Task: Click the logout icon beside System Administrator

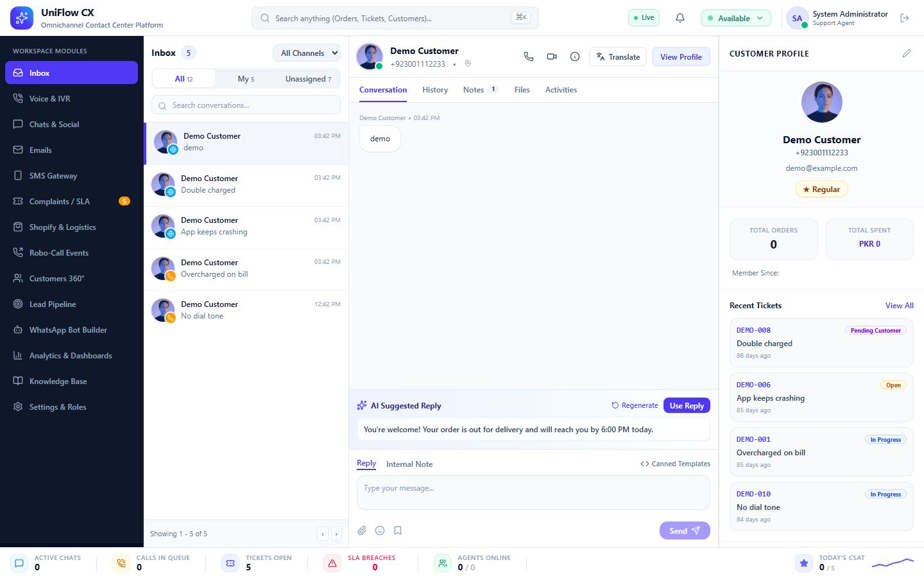Action: pyautogui.click(x=905, y=18)
